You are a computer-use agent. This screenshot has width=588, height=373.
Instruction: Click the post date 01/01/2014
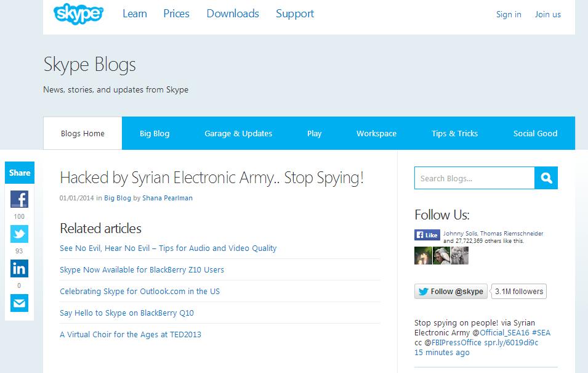[76, 198]
